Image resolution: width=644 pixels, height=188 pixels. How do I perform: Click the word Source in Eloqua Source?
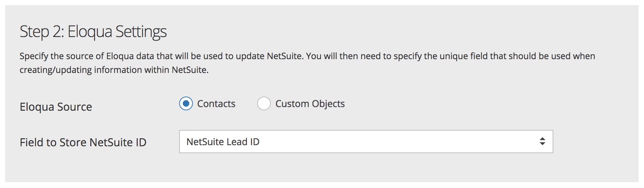tap(75, 107)
